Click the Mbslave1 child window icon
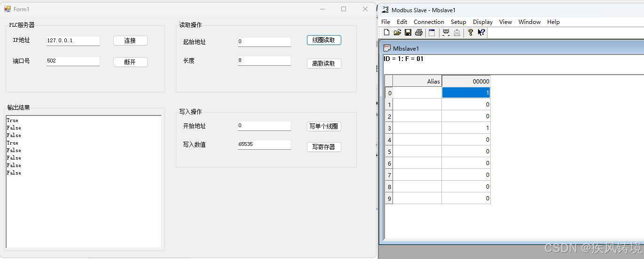This screenshot has width=644, height=259. click(387, 48)
